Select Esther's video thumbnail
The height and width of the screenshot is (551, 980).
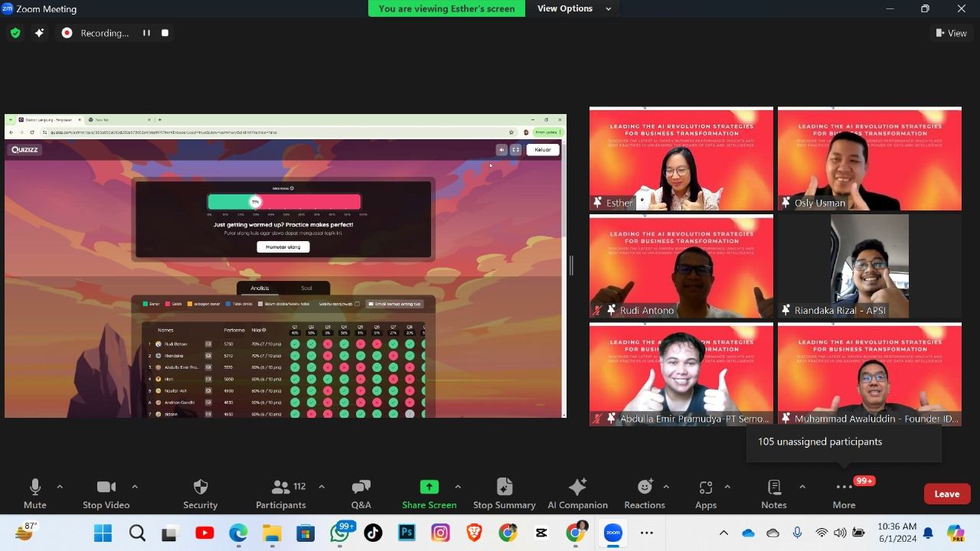click(681, 158)
